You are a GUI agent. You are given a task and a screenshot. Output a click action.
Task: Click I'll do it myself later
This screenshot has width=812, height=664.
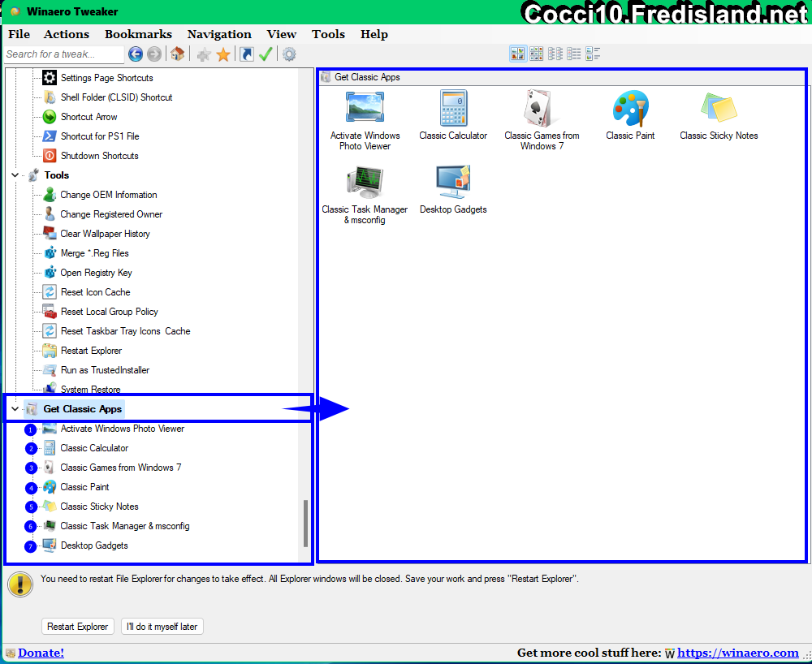[162, 626]
